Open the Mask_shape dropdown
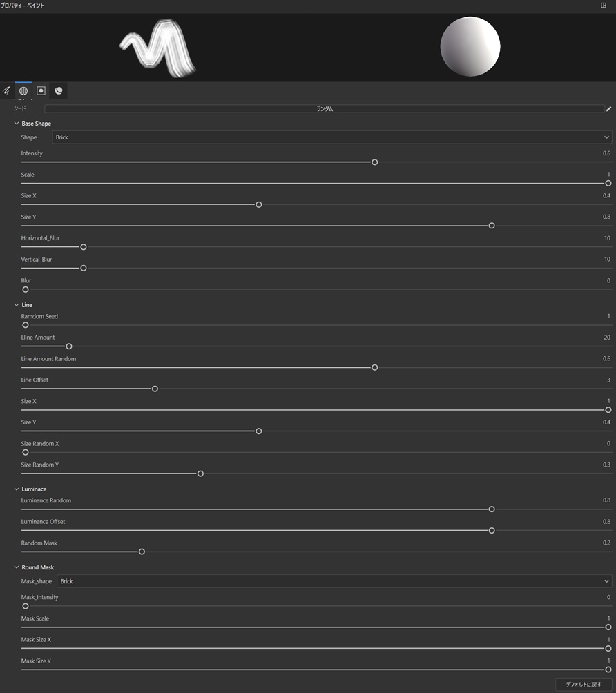Viewport: 616px width, 693px height. pos(334,580)
